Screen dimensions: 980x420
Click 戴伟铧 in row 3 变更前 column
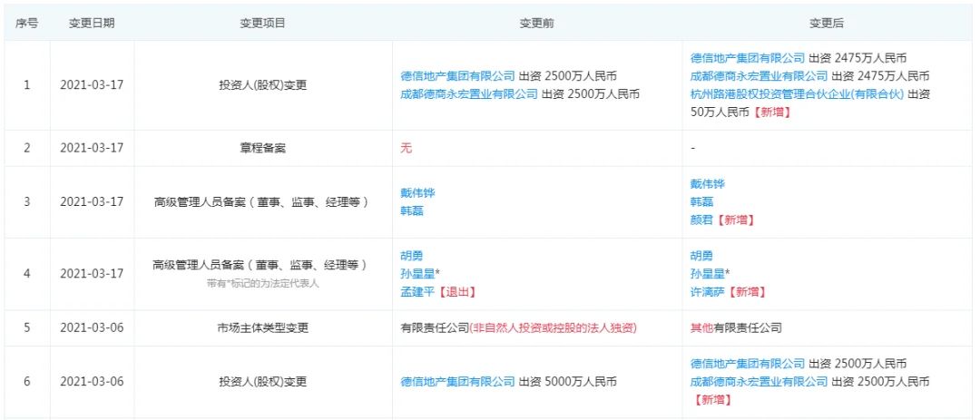(x=417, y=192)
